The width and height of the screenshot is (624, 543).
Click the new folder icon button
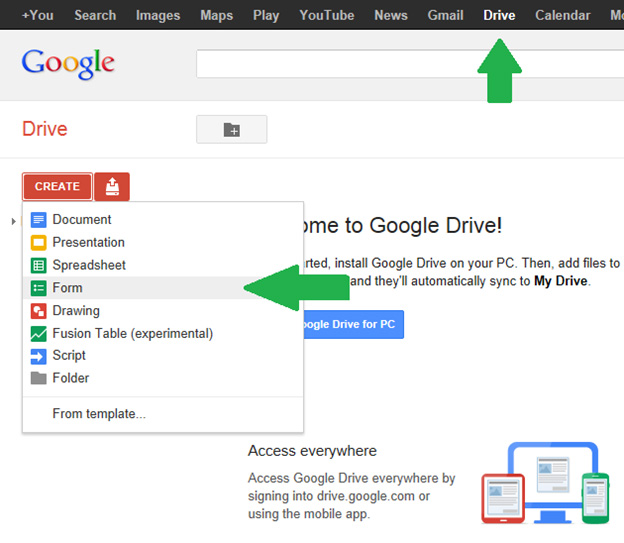(231, 130)
